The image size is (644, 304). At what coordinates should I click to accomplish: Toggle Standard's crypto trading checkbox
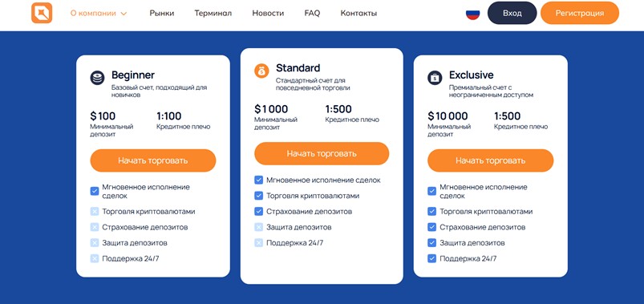coord(258,196)
